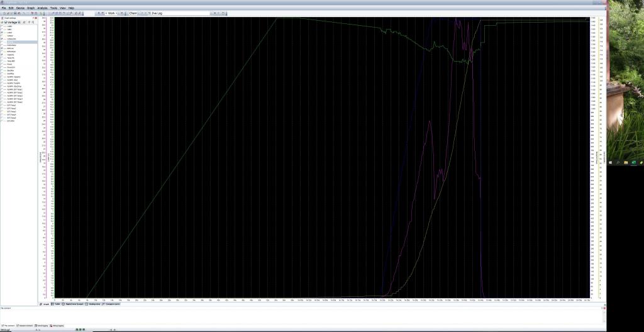
Task: Click the first icon in main toolbar
Action: point(3,13)
